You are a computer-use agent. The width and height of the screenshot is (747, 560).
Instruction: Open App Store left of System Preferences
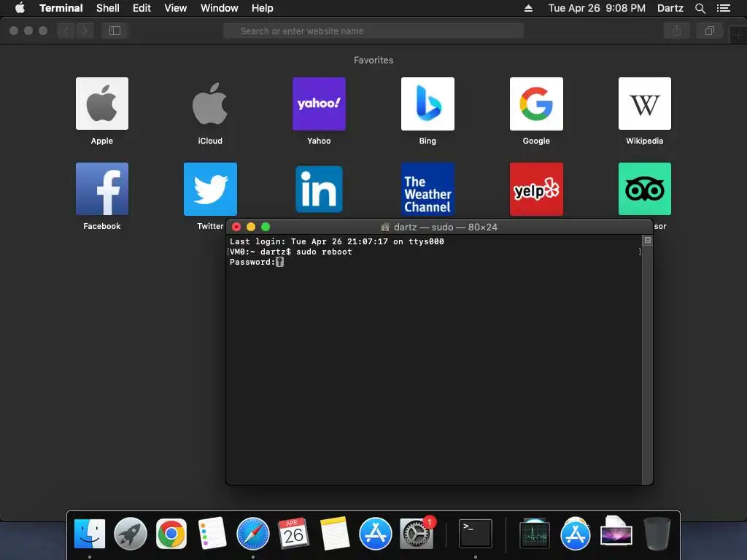tap(376, 533)
